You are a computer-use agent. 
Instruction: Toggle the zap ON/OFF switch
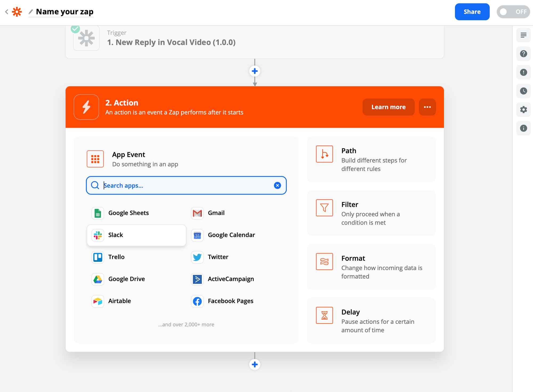(513, 12)
